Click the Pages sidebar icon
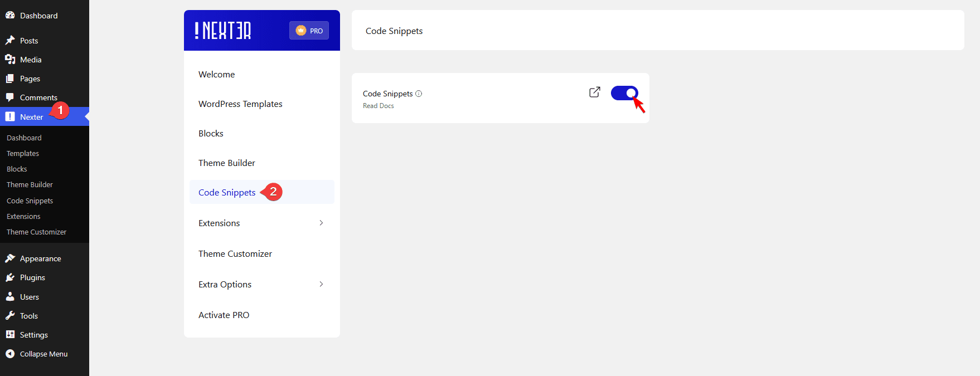Screen dimensions: 980x376 (10, 78)
